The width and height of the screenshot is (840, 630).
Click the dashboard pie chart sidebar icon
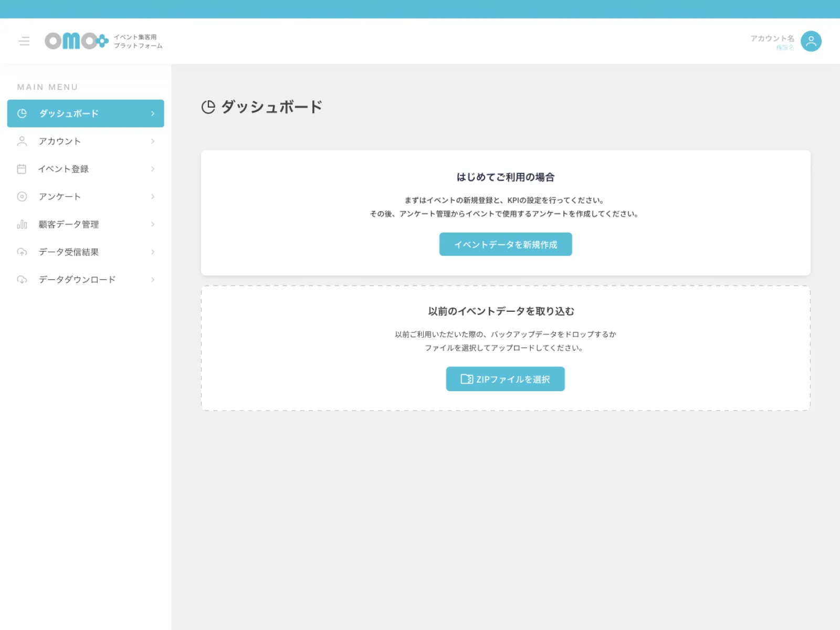[x=22, y=113]
